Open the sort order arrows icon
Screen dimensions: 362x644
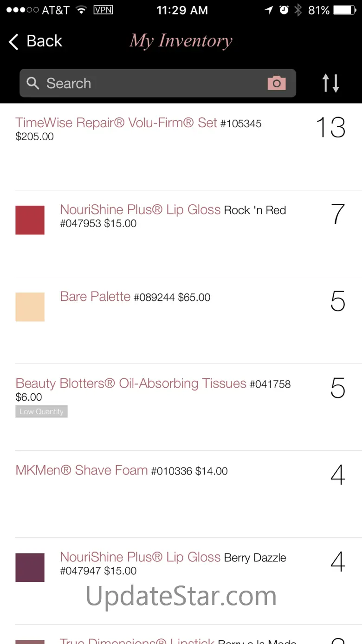(331, 83)
